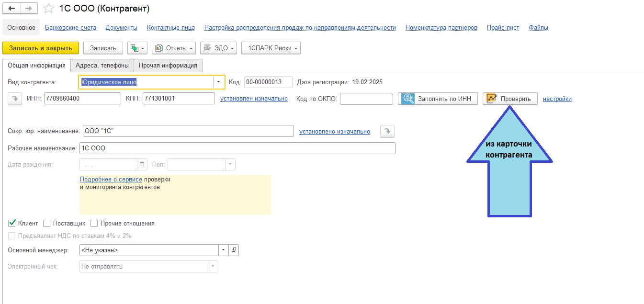Click into the ИНН field
Screen dimensions: 644x304
pos(82,98)
